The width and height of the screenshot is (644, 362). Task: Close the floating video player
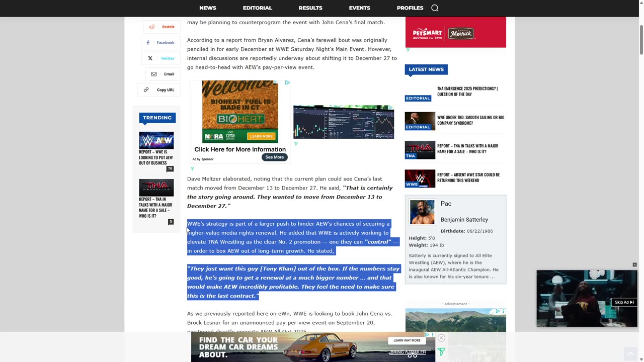tap(634, 265)
